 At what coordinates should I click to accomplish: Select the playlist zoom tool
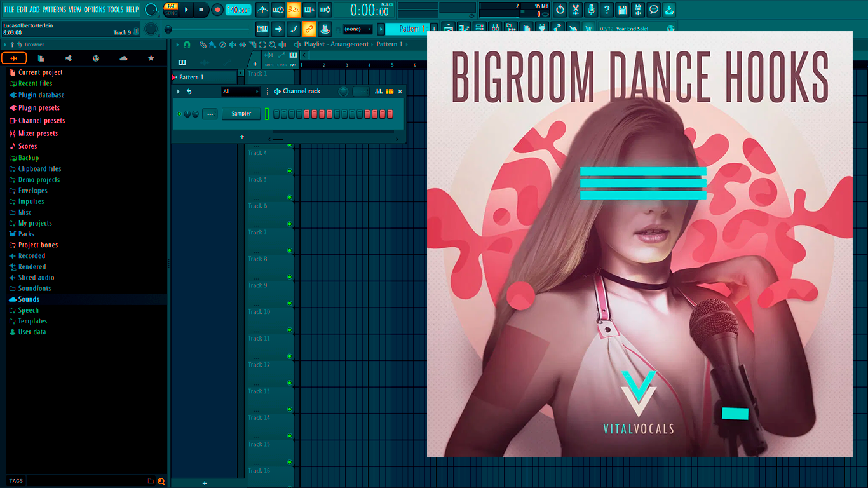coord(272,44)
